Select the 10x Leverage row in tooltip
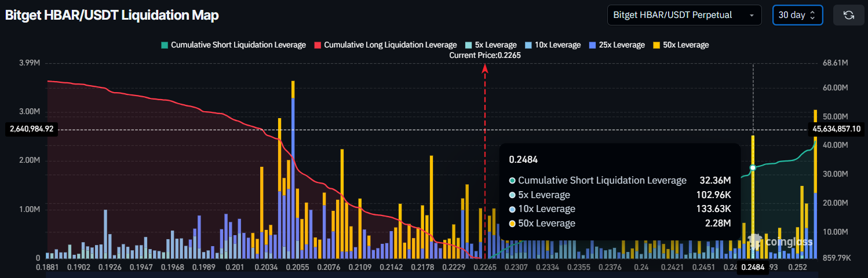The image size is (868, 278). click(619, 209)
